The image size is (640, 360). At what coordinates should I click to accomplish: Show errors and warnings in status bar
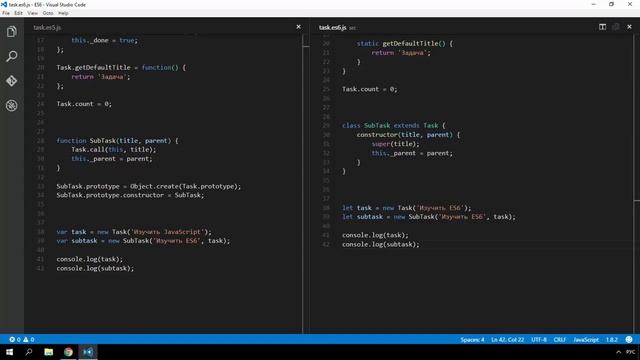point(22,340)
